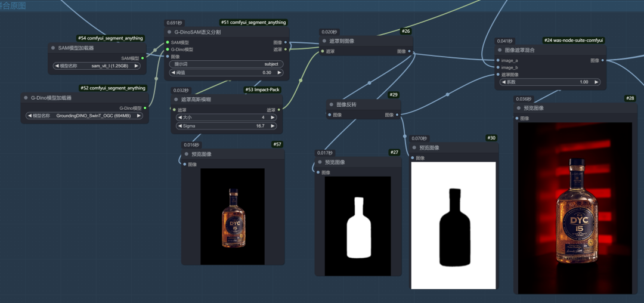Viewport: 644px width, 303px height.
Task: Collapse the G-Dino模型加载器 node via title dot
Action: click(x=26, y=98)
